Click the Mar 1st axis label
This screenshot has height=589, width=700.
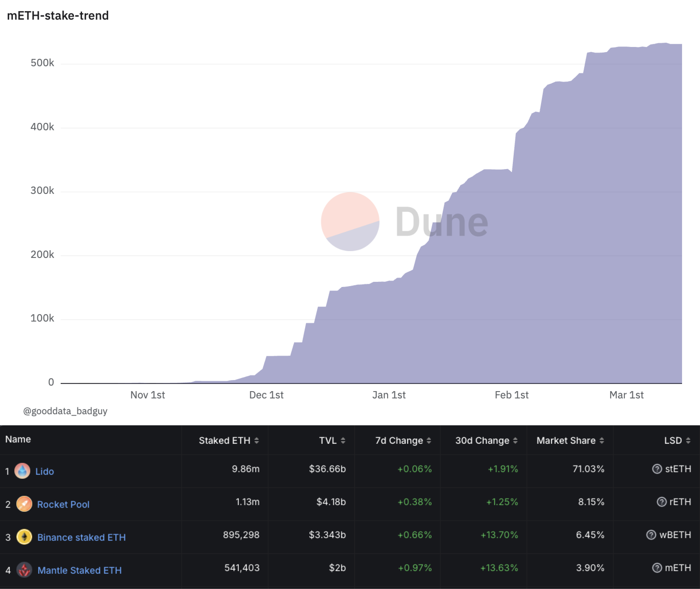[626, 395]
